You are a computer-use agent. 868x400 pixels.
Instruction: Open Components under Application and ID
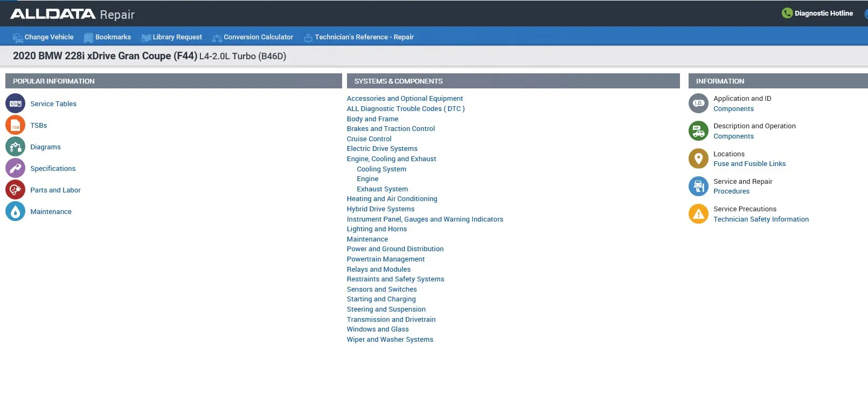[x=733, y=108]
